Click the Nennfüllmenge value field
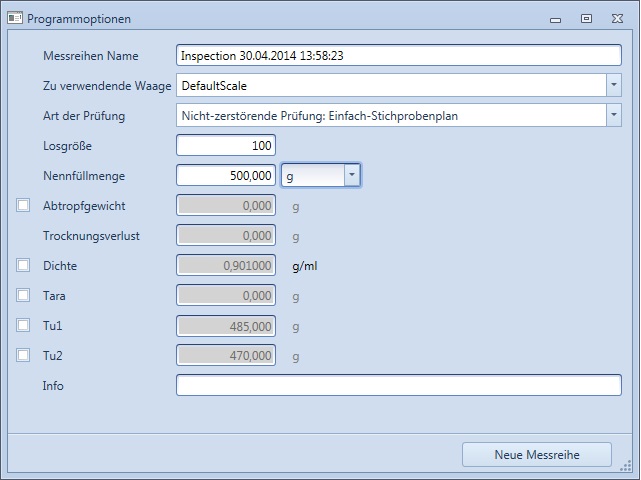Viewport: 641px width, 480px height. click(226, 176)
